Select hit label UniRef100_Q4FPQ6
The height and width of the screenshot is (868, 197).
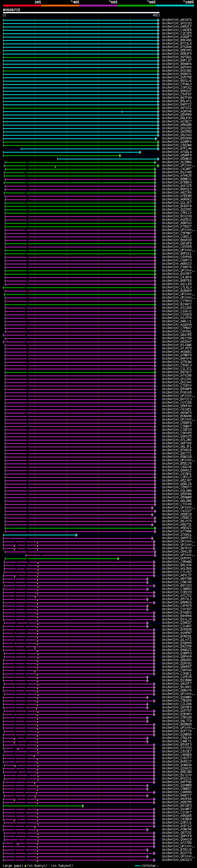point(176,782)
